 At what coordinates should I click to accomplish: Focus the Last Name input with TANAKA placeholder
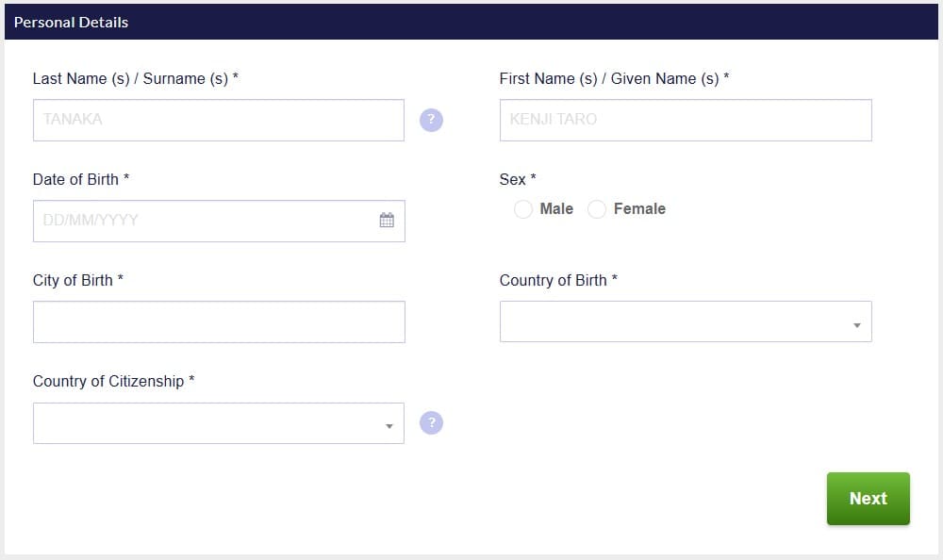218,120
